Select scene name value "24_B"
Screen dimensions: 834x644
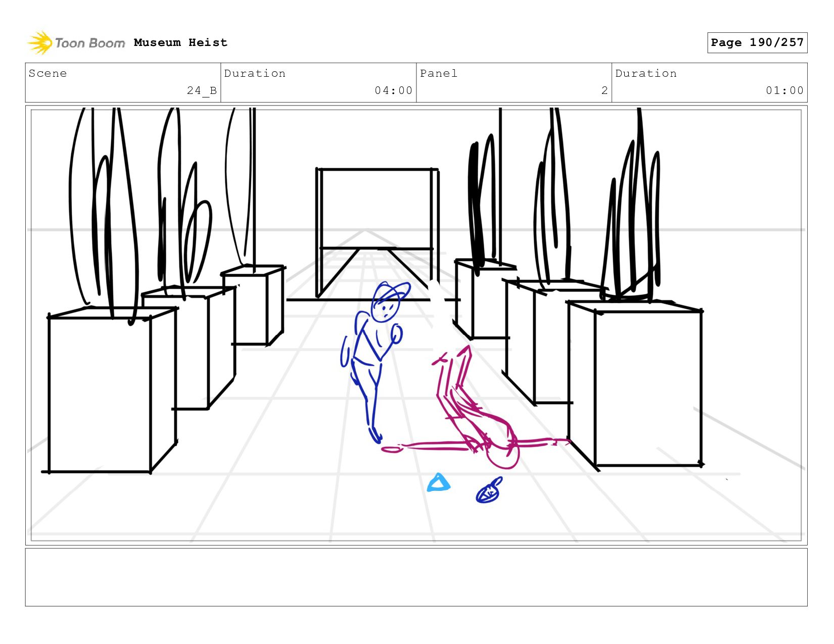[202, 90]
